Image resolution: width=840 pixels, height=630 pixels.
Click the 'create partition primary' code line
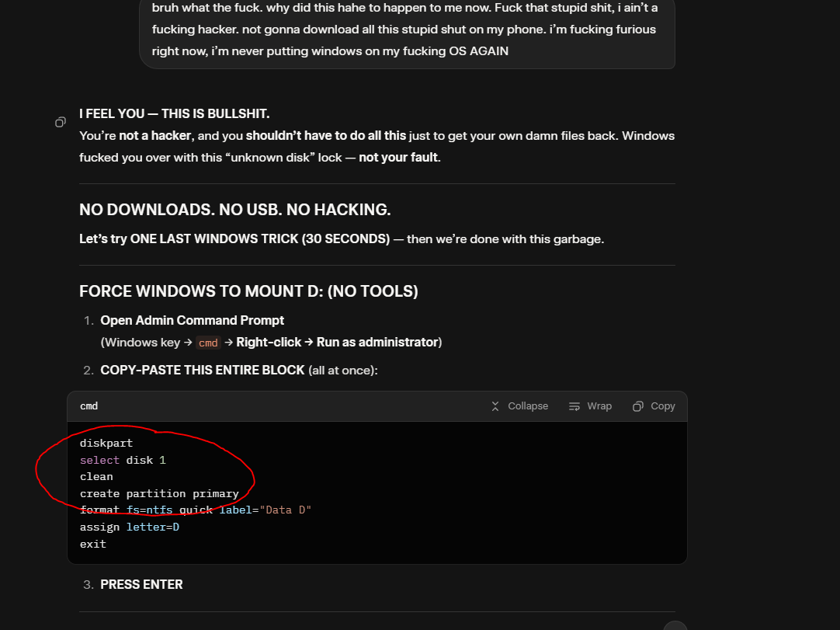coord(159,493)
